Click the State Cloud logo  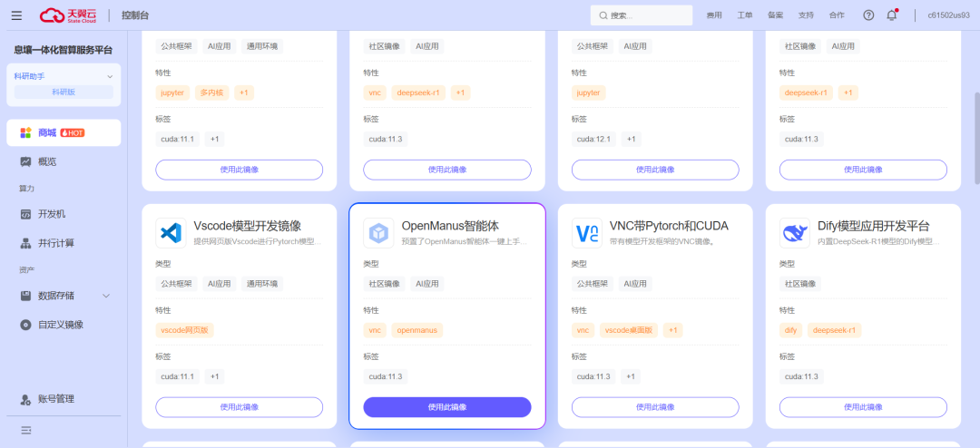[x=69, y=15]
